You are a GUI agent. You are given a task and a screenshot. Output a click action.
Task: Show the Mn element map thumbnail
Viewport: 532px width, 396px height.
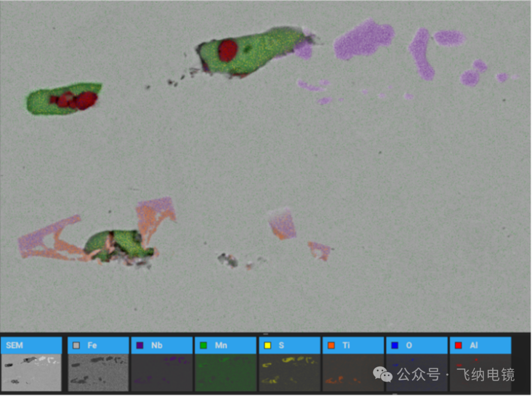tap(225, 372)
